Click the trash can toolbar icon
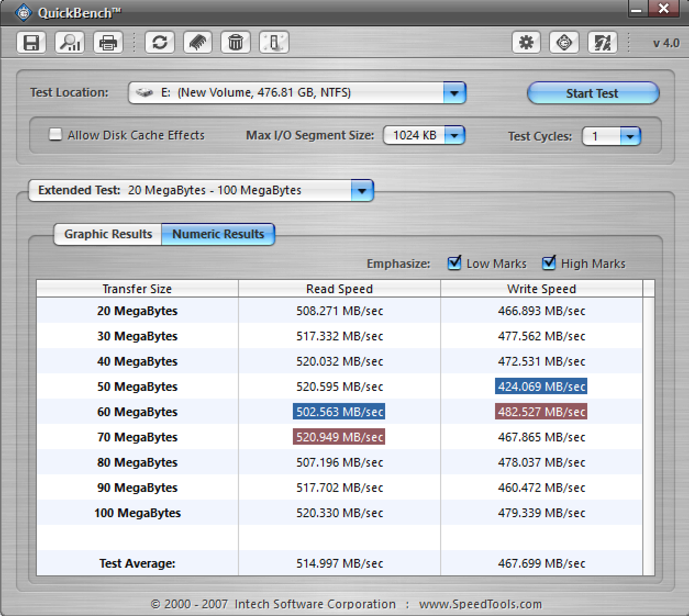 (x=236, y=42)
